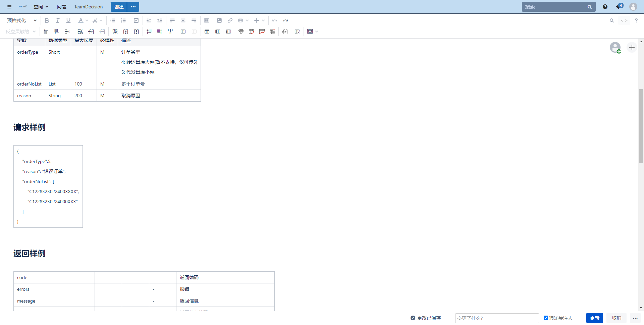Click the 更新 button
This screenshot has height=325, width=644.
594,318
